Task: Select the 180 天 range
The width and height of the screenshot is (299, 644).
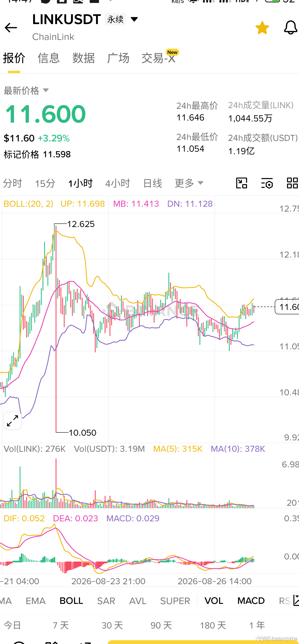Action: coord(213,625)
